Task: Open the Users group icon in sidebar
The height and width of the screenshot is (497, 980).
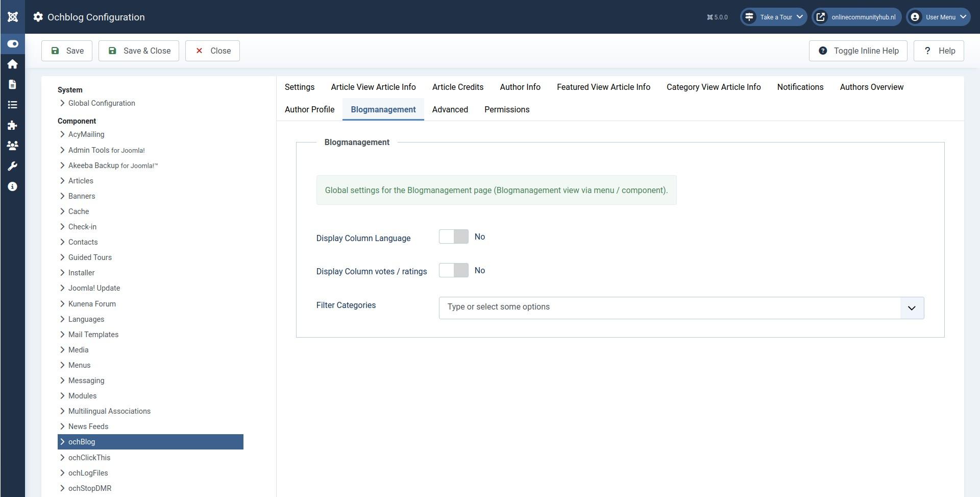Action: [13, 146]
